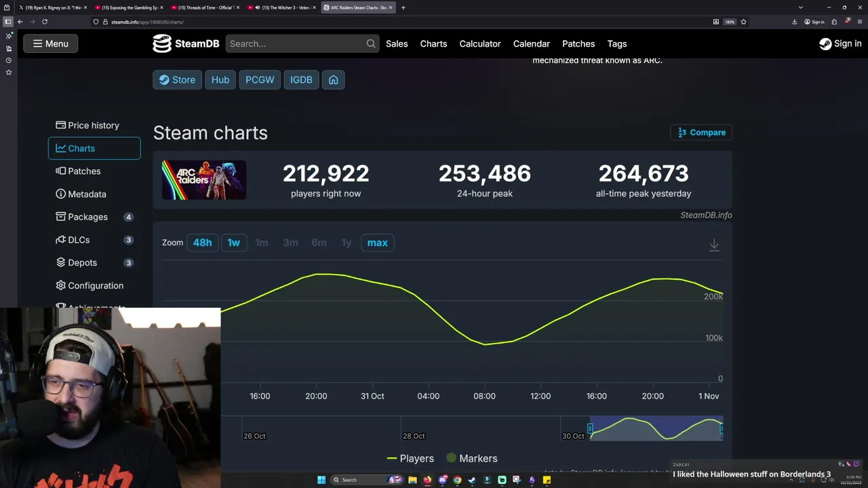
Task: Open the PCGW wiki link
Action: (x=260, y=79)
